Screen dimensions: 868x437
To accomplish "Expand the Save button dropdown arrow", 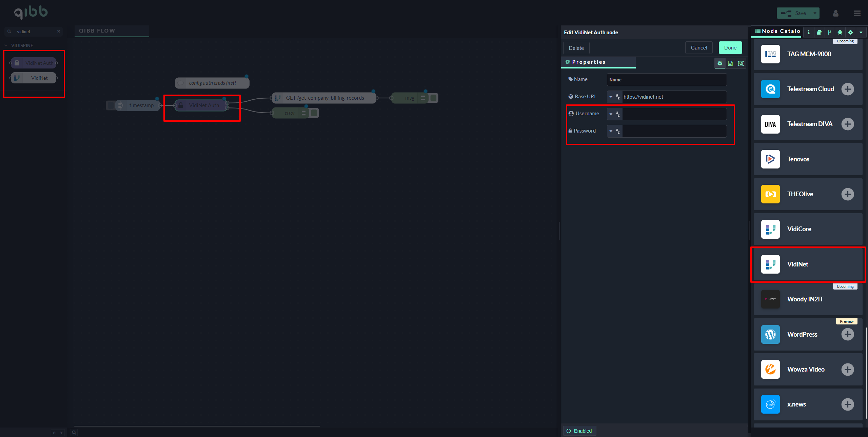I will click(x=815, y=13).
